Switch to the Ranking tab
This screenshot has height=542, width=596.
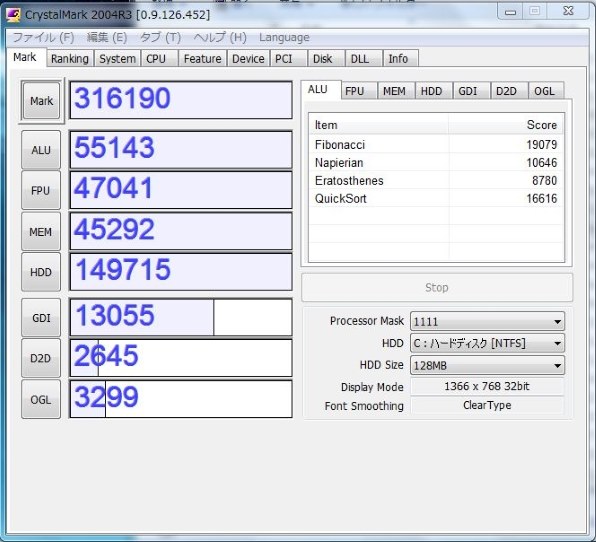(70, 59)
